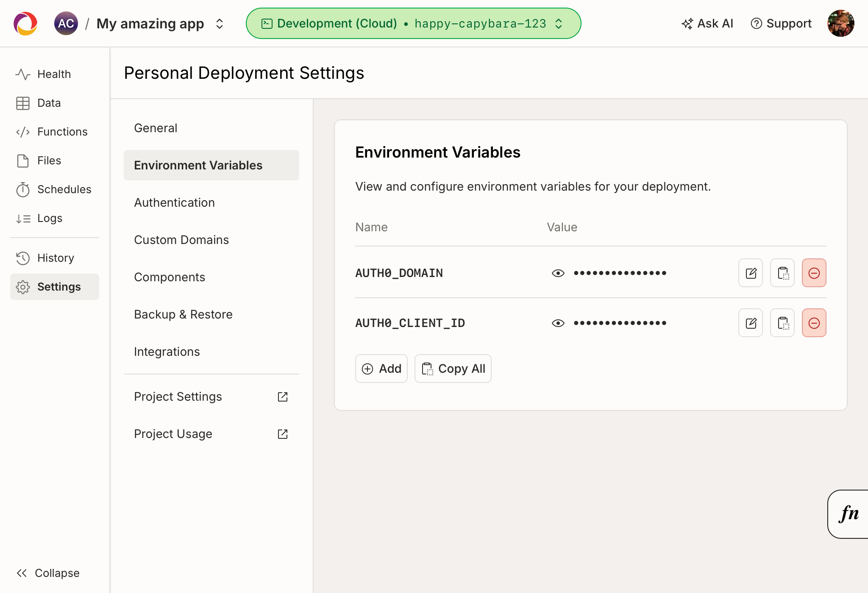Navigate to Files

54,161
